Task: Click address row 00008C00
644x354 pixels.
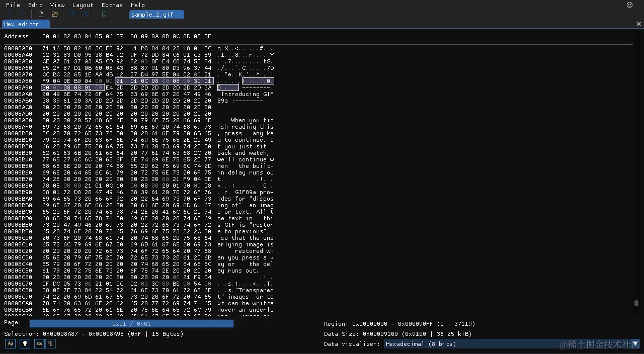Action: [x=20, y=238]
